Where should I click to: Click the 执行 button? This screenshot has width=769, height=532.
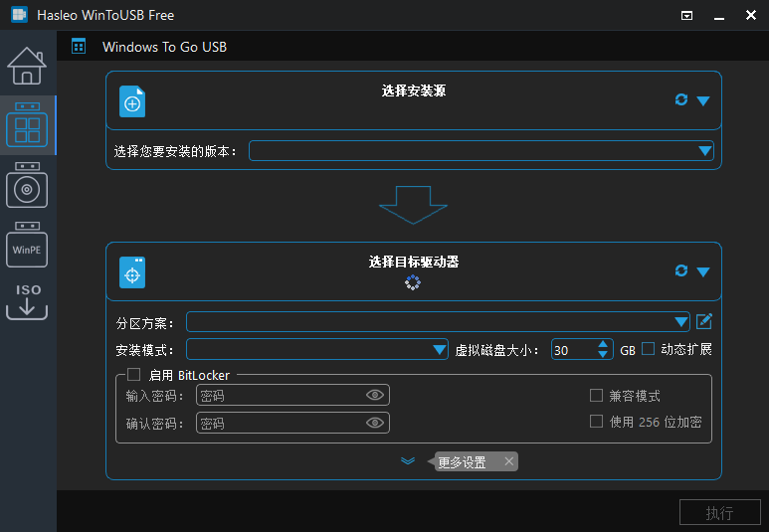coord(719,513)
